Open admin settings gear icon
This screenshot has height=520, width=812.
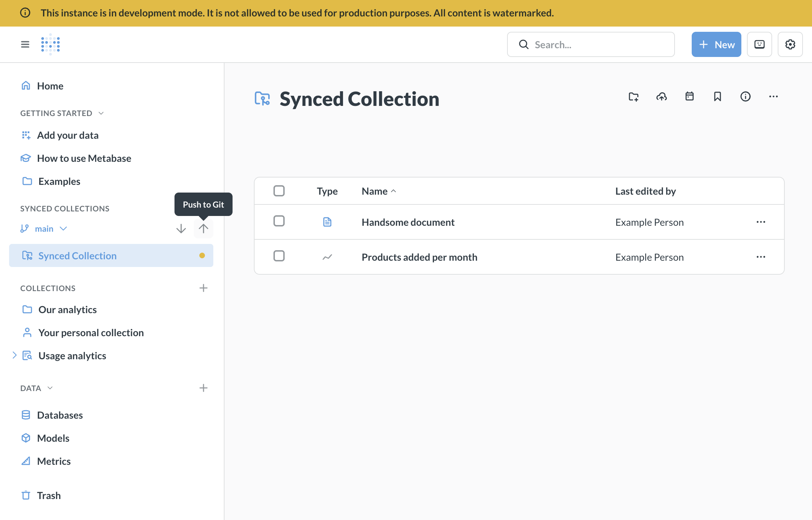(790, 44)
